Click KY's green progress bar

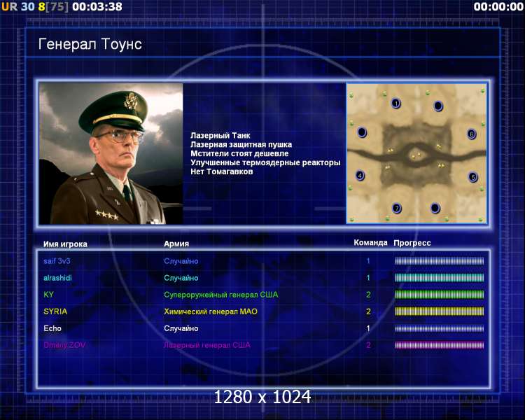pyautogui.click(x=440, y=295)
